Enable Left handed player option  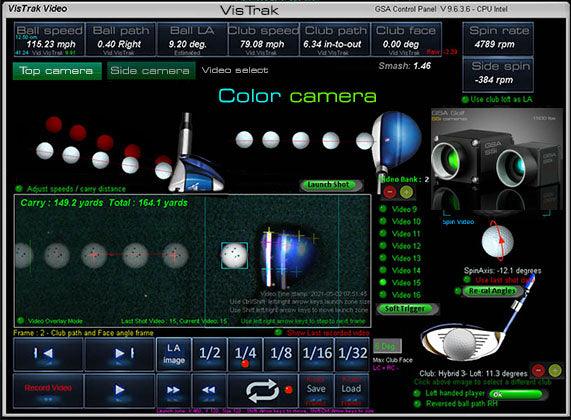click(417, 393)
